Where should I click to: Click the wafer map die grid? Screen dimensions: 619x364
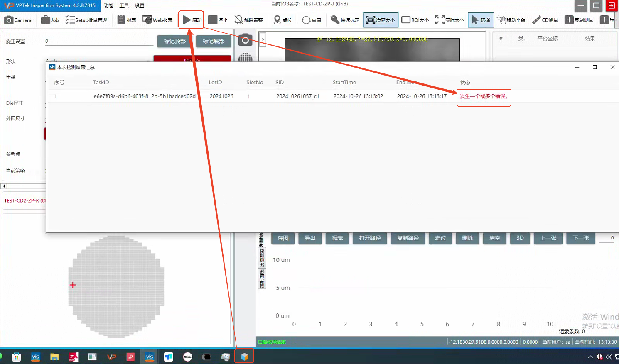116,286
